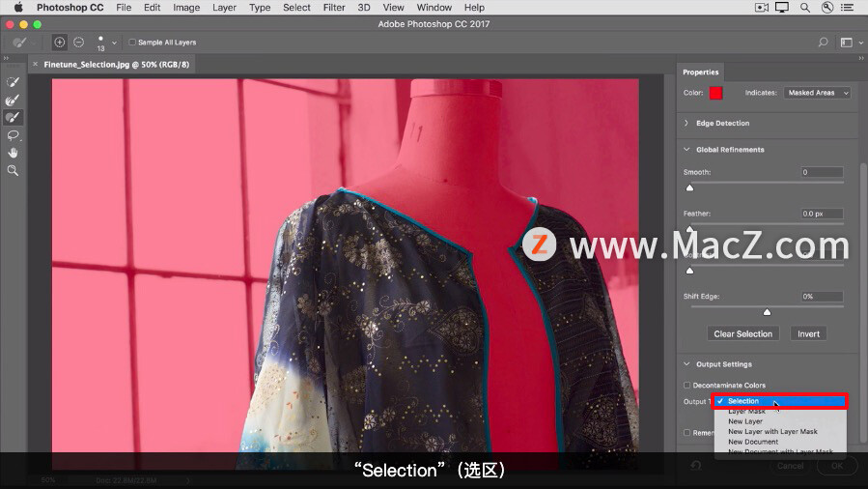Open the Photoshop CC application menu
This screenshot has height=489, width=868.
click(x=70, y=7)
